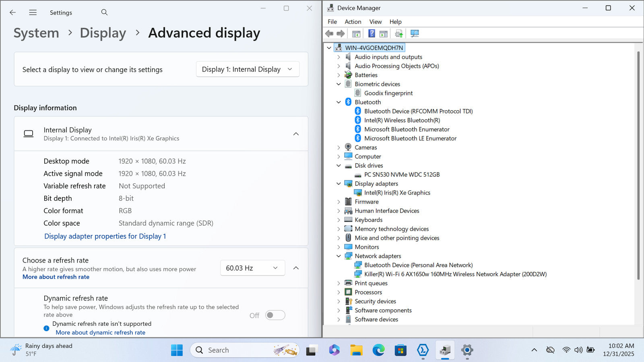The height and width of the screenshot is (362, 644).
Task: Open the View menu in Device Manager
Action: pyautogui.click(x=375, y=22)
